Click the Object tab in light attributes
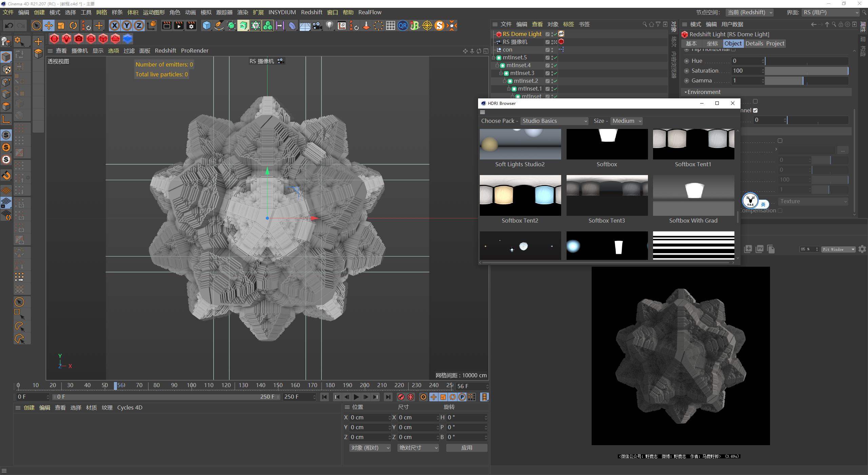Image resolution: width=868 pixels, height=475 pixels. (733, 43)
